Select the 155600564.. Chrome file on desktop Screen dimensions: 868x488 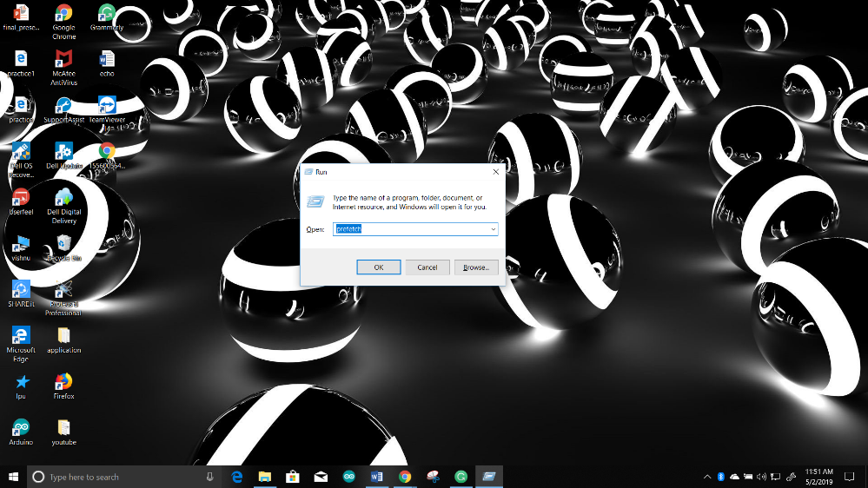point(106,155)
